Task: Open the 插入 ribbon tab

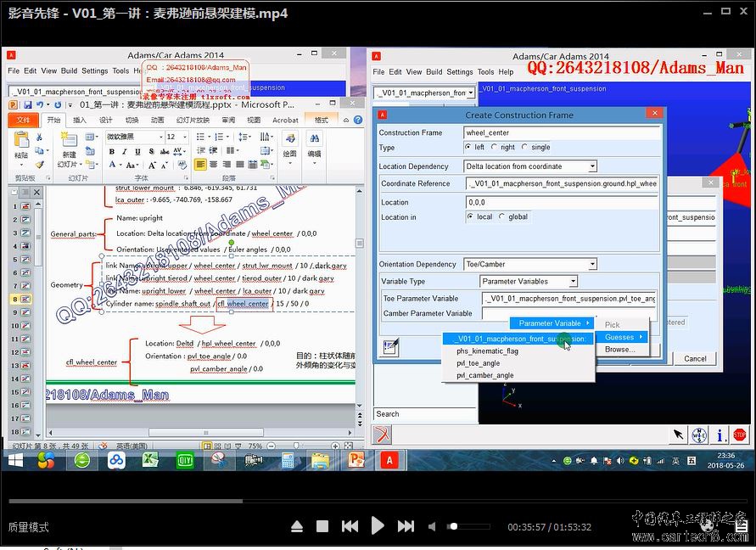Action: (79, 121)
